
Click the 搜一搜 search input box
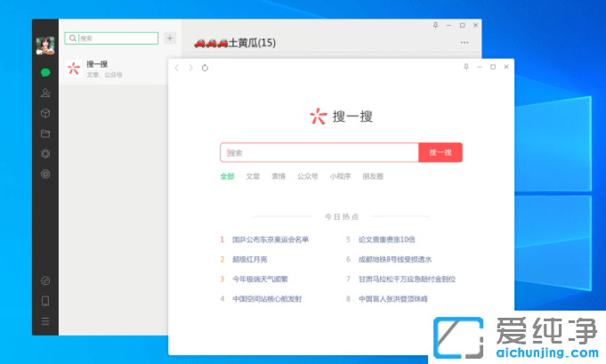[319, 153]
